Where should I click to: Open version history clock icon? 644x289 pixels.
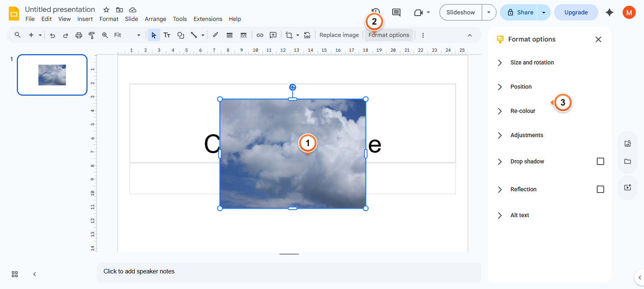pos(375,12)
